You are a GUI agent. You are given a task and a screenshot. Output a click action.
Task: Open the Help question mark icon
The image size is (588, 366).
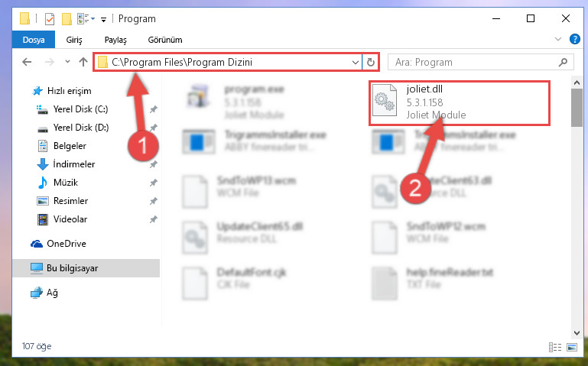coord(574,39)
